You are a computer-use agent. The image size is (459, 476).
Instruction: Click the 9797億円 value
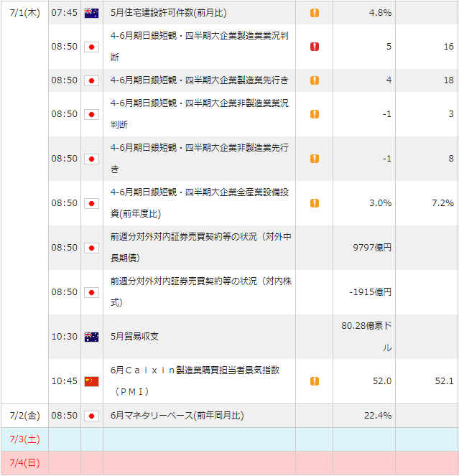click(372, 248)
